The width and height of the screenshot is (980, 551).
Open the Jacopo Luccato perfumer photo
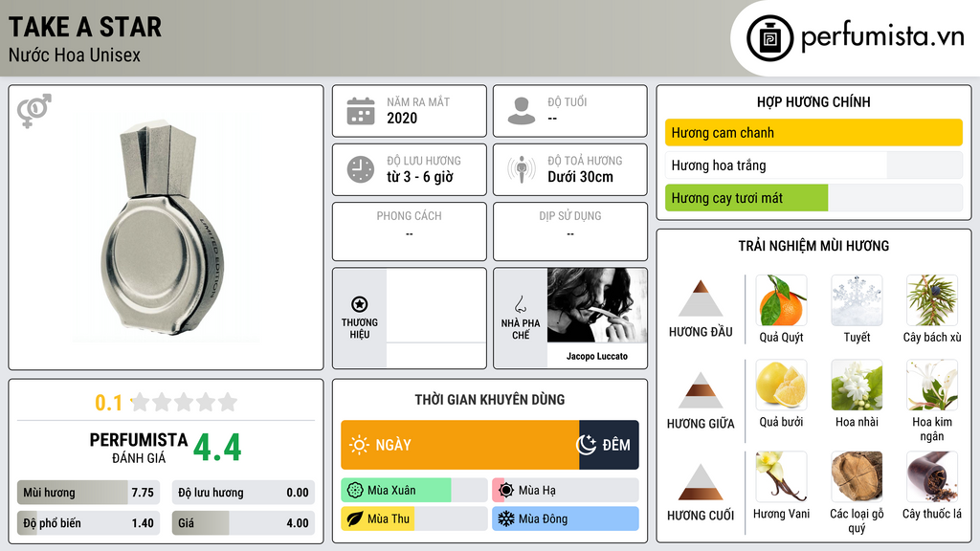597,305
